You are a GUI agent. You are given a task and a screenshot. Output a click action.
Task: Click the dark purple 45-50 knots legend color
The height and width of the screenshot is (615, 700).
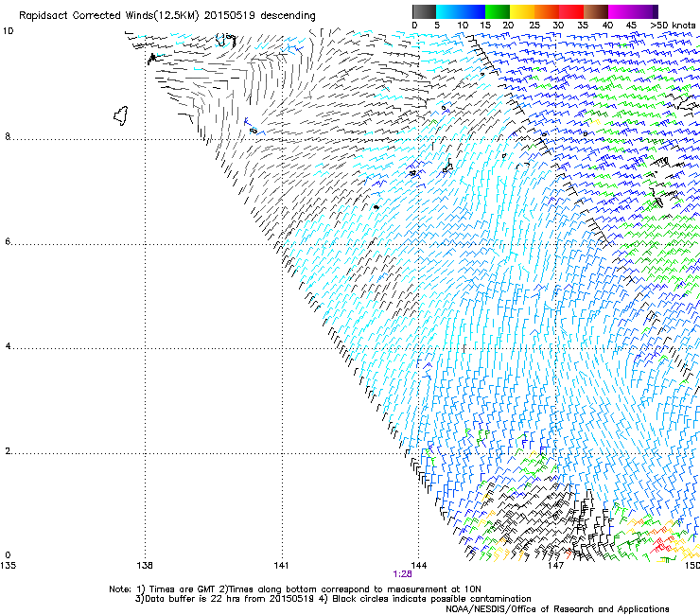tap(645, 11)
